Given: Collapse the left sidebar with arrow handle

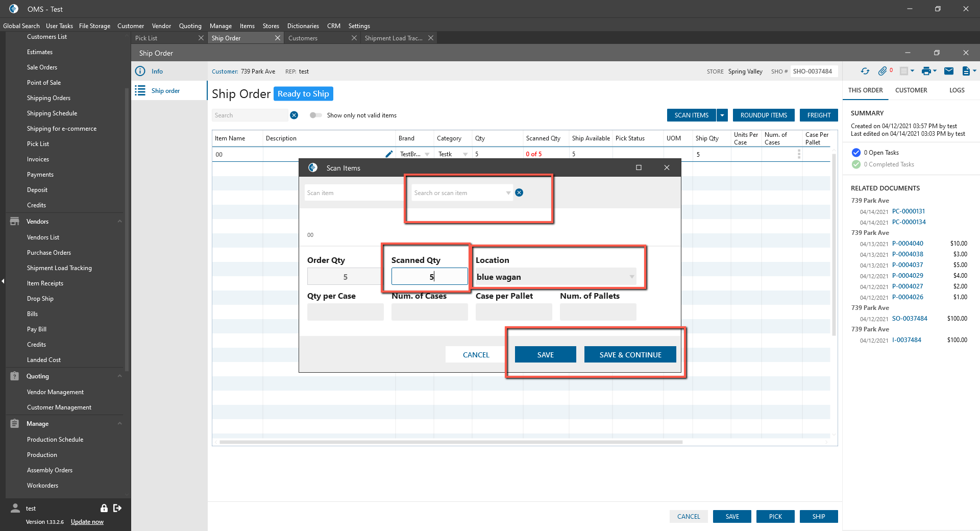Looking at the screenshot, I should click(x=3, y=281).
